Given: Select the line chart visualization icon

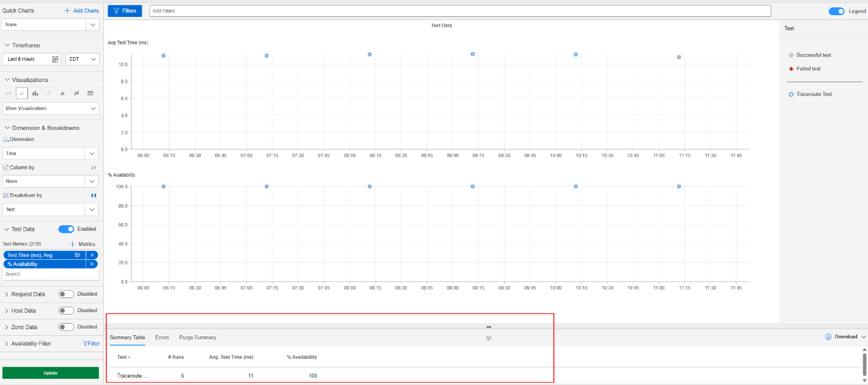Looking at the screenshot, I should (9, 93).
